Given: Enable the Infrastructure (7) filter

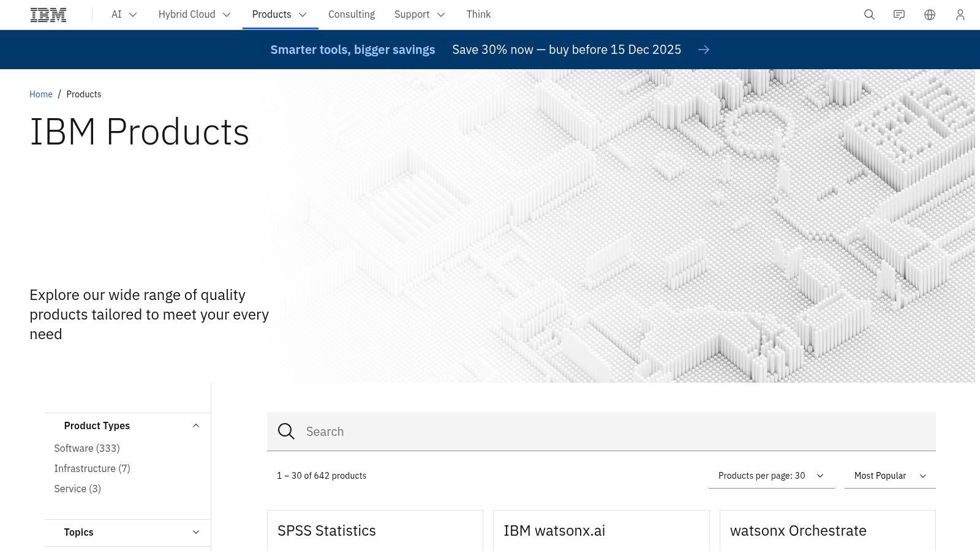Looking at the screenshot, I should (92, 468).
